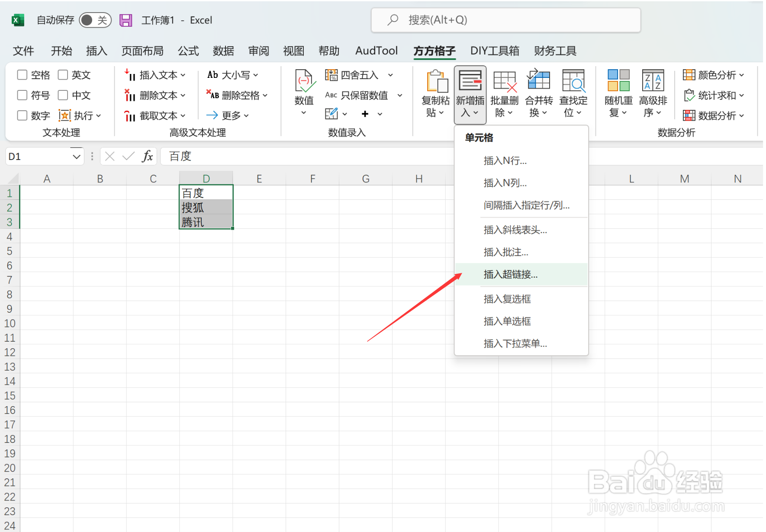Screen dimensions: 766x532
Task: Check the 数字 checkbox
Action: [22, 115]
